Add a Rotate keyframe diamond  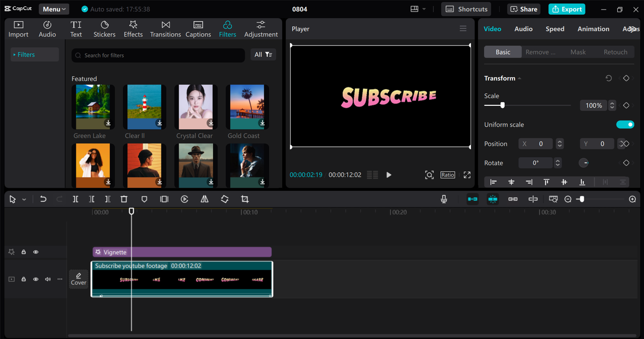click(626, 163)
